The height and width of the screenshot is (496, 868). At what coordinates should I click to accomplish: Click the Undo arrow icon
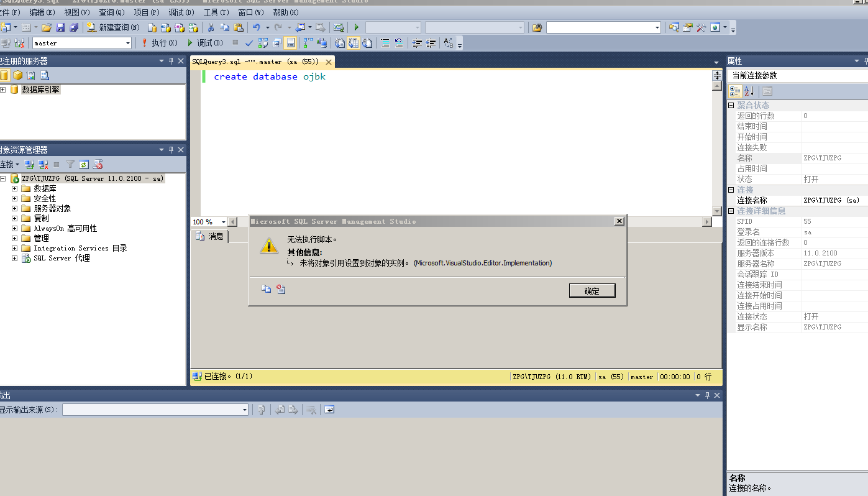pyautogui.click(x=256, y=27)
